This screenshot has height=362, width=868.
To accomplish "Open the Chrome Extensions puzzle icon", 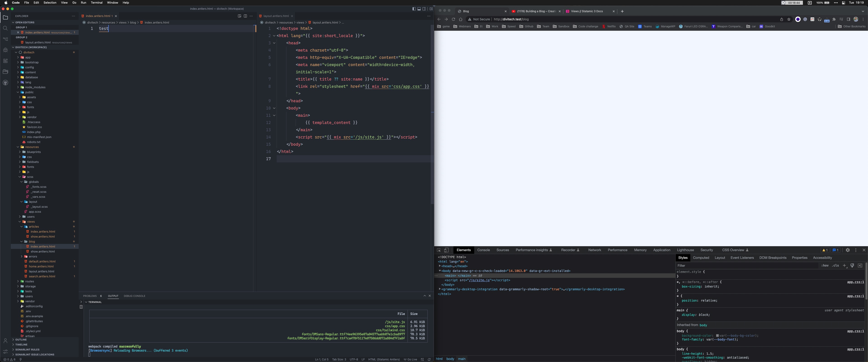I will (834, 19).
